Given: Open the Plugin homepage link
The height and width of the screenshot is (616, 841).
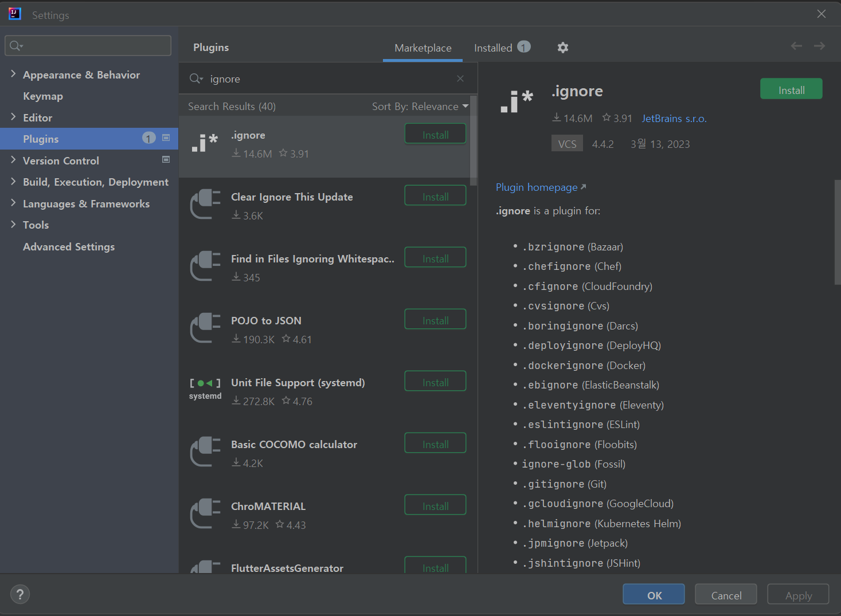Looking at the screenshot, I should click(x=541, y=187).
